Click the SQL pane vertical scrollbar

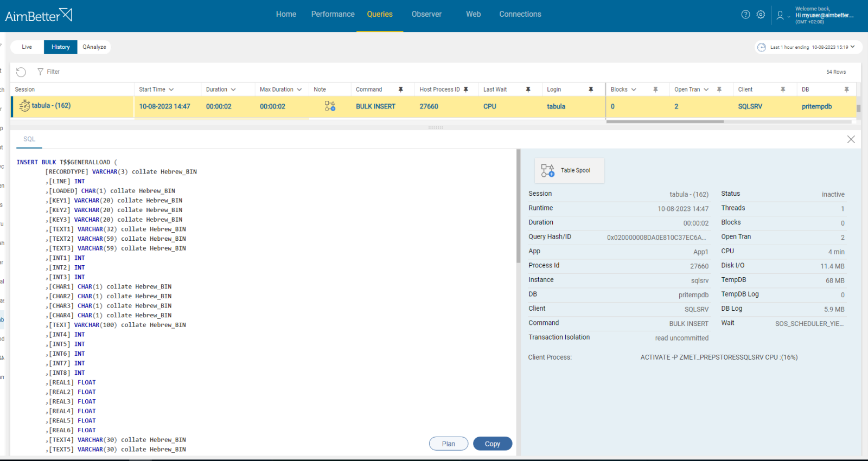(x=519, y=206)
